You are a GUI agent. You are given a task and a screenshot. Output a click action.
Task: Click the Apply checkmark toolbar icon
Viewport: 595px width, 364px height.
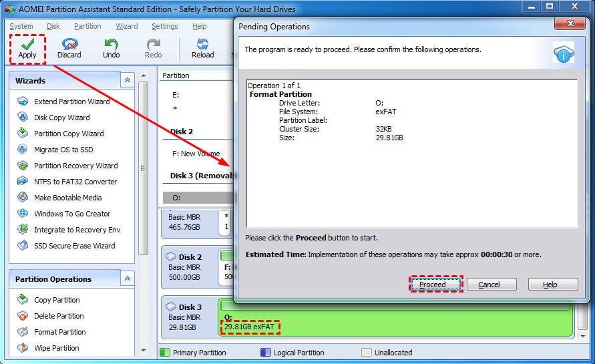point(27,44)
